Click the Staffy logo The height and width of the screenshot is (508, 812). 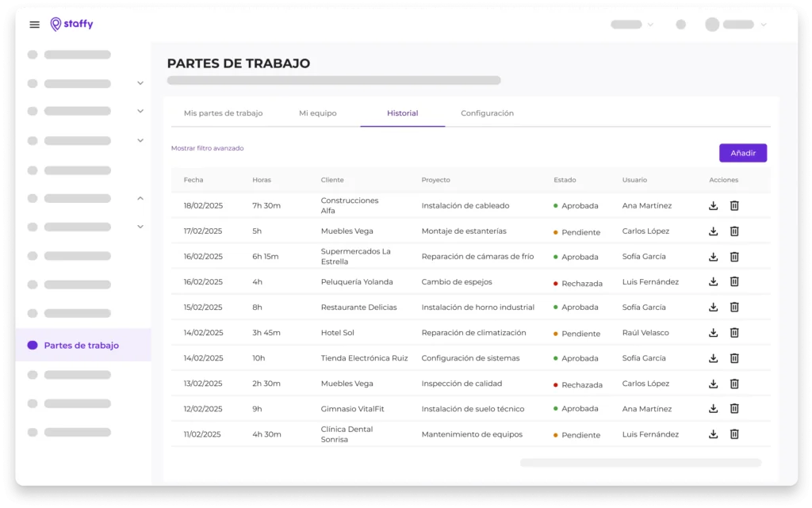pos(71,25)
